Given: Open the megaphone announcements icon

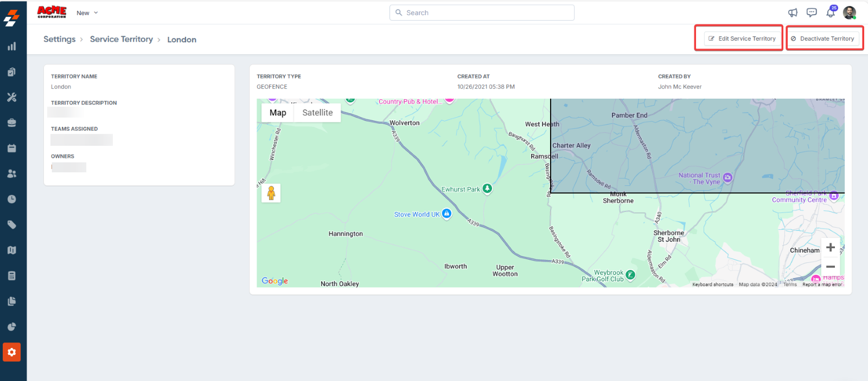Looking at the screenshot, I should pos(793,12).
